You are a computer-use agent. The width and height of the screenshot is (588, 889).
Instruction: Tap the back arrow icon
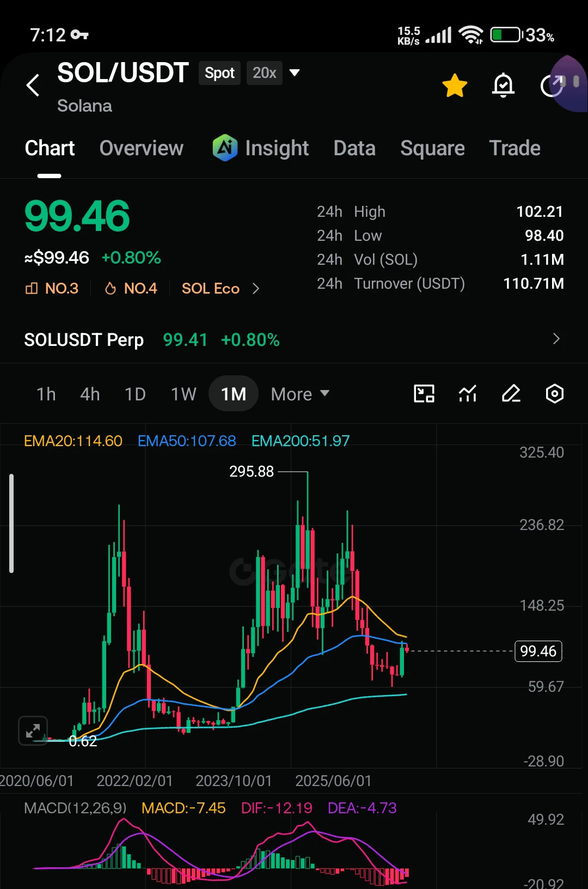pos(33,85)
